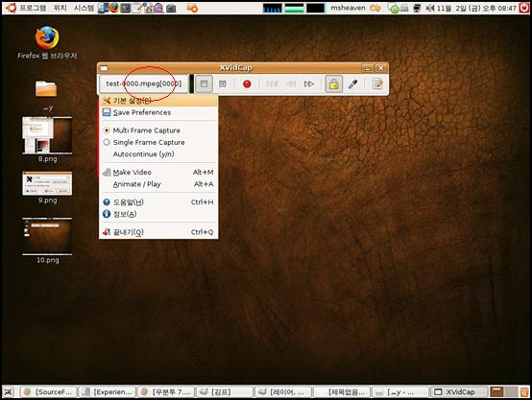The image size is (532, 400).
Task: Open 도움말 help menu entry
Action: click(158, 202)
